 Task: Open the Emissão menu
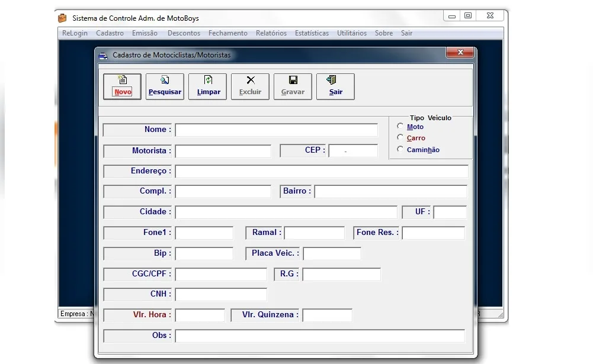coord(145,33)
